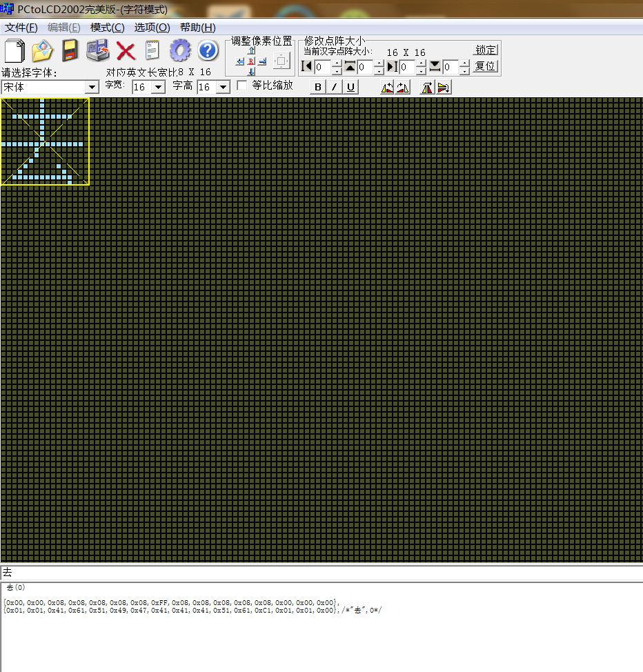Screen dimensions: 643x672
Task: Decrease the right-edge spinner value
Action: click(x=421, y=70)
